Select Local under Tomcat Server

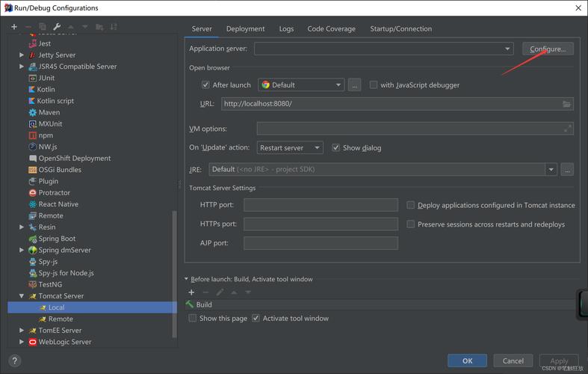coord(92,307)
